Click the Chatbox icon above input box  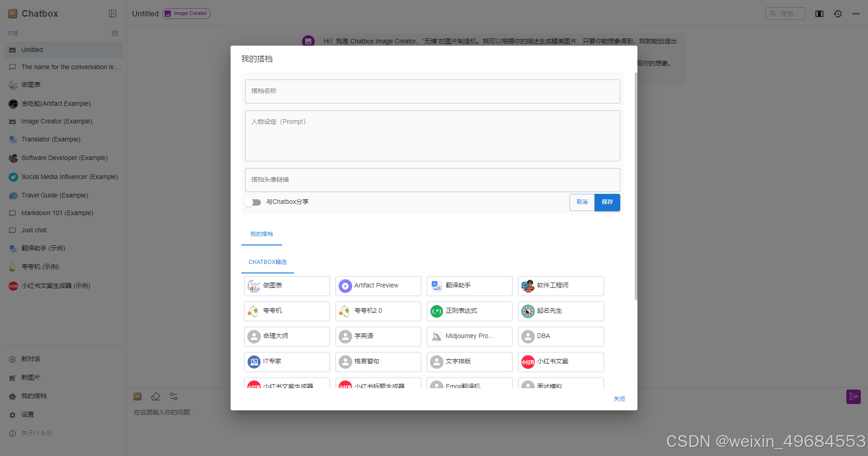138,396
